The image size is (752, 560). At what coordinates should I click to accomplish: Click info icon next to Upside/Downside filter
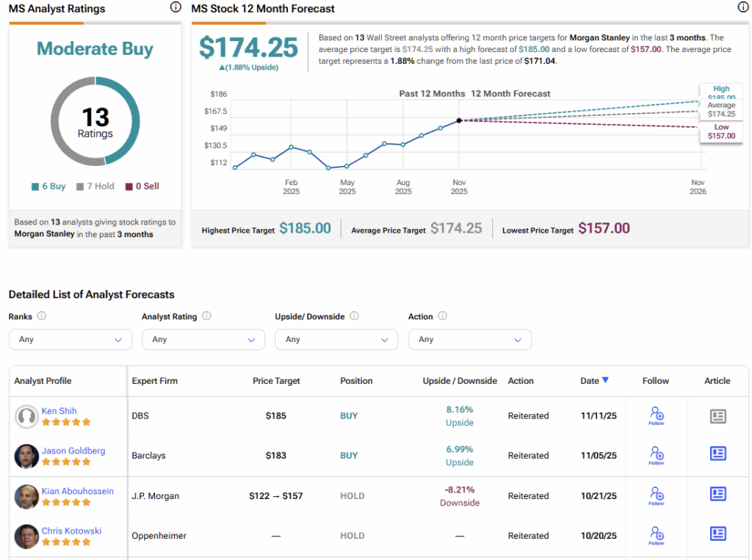[x=355, y=316]
